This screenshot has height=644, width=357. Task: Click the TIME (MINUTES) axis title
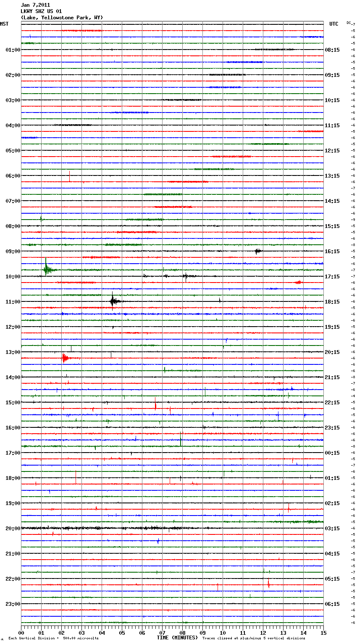click(x=177, y=638)
